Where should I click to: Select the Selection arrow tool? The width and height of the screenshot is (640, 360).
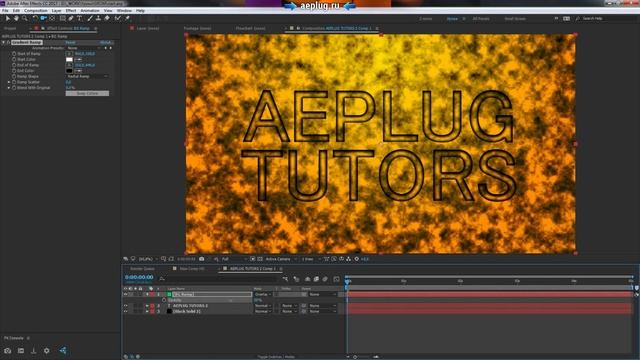tap(7, 18)
